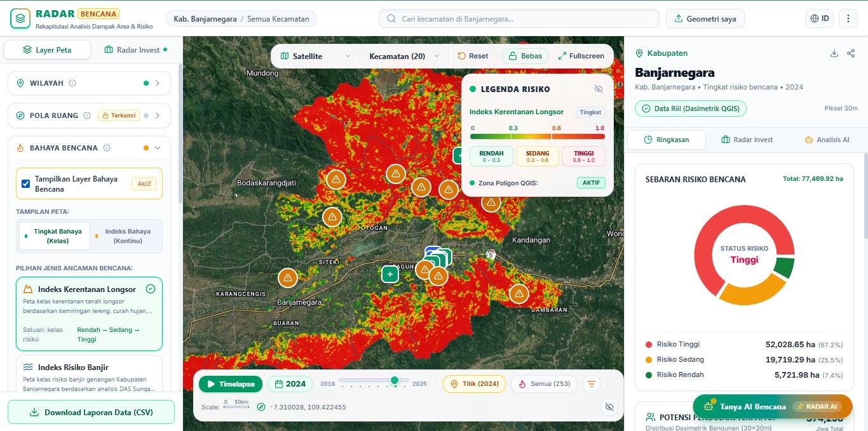Switch to left sidebar Radar Invest tab
868x431 pixels.
[x=135, y=50]
